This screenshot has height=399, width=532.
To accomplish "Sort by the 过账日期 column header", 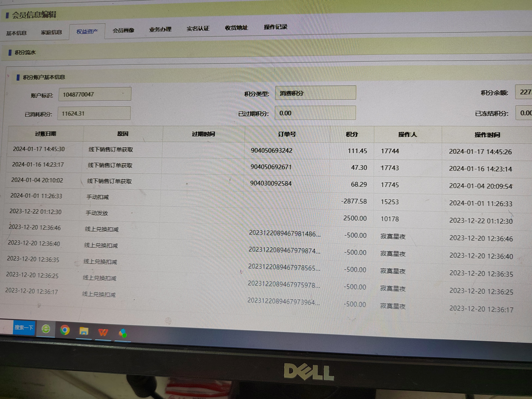I will (x=46, y=134).
